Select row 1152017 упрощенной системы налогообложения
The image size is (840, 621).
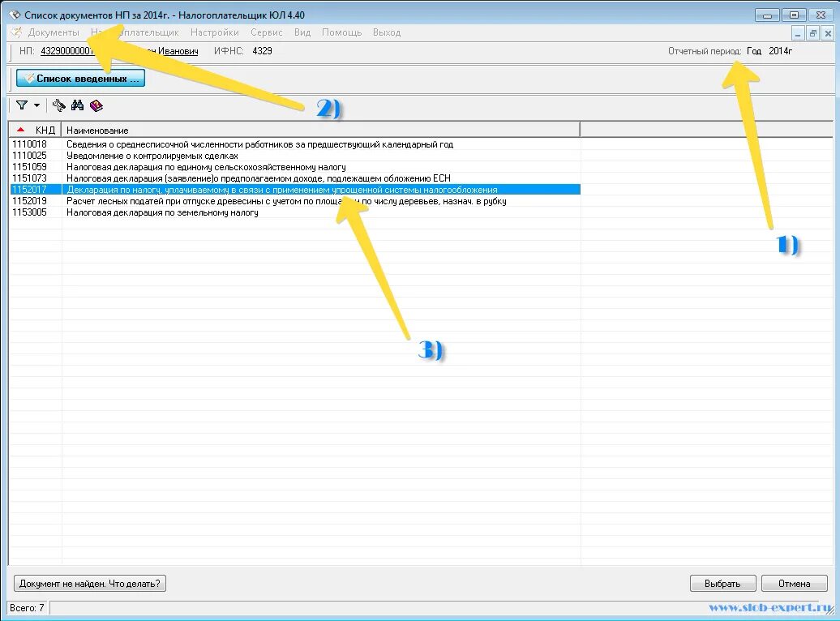point(294,190)
